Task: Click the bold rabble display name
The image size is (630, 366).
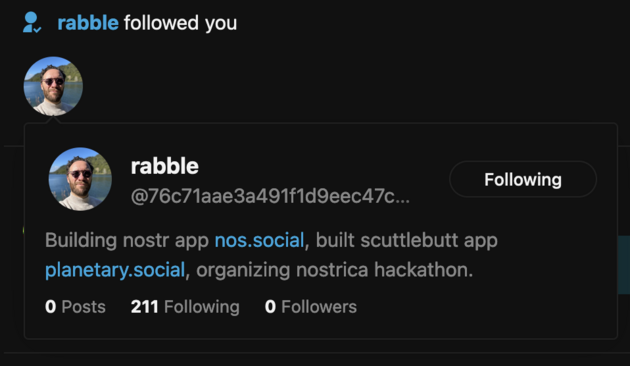Action: (x=165, y=166)
